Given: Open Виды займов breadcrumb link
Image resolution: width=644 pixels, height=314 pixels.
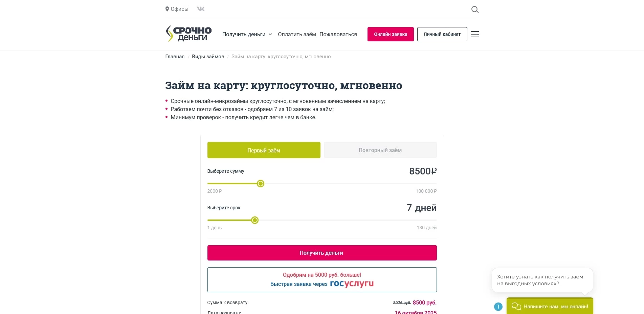Looking at the screenshot, I should click(x=207, y=57).
